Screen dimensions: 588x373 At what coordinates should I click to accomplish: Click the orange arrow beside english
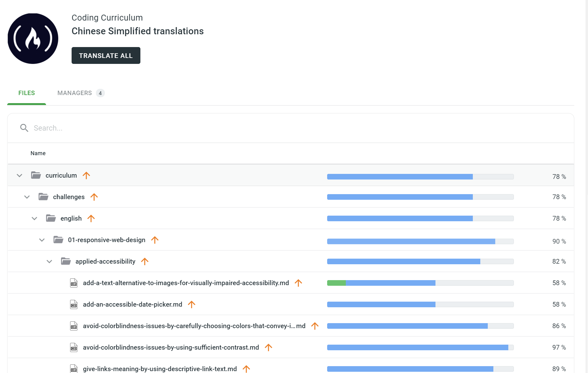pos(91,218)
